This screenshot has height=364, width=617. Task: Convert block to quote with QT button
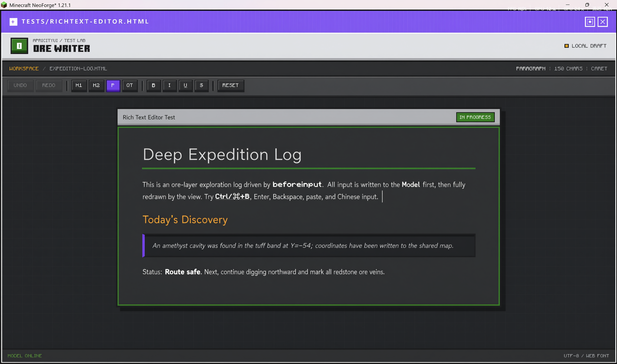(x=130, y=85)
